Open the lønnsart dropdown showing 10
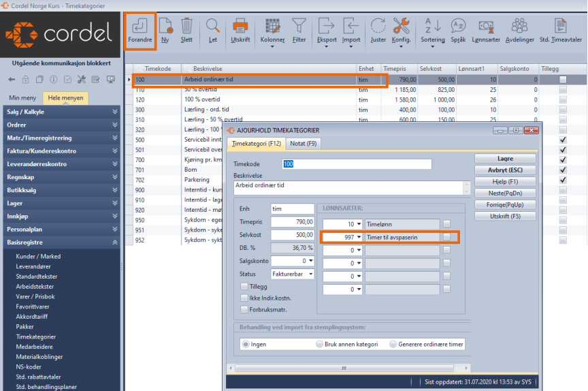This screenshot has height=391, width=588. tap(359, 224)
